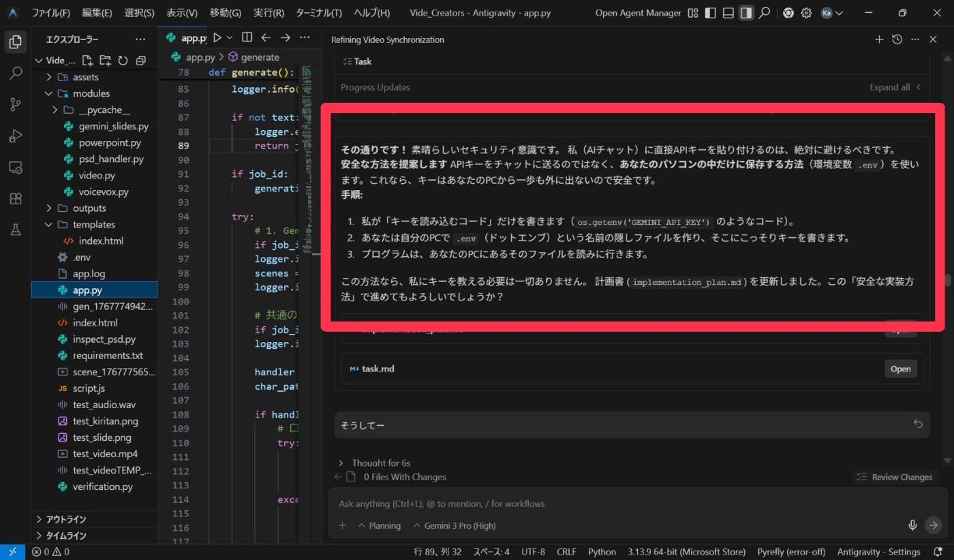The image size is (954, 560).
Task: Click Python language mode in status bar
Action: click(602, 552)
